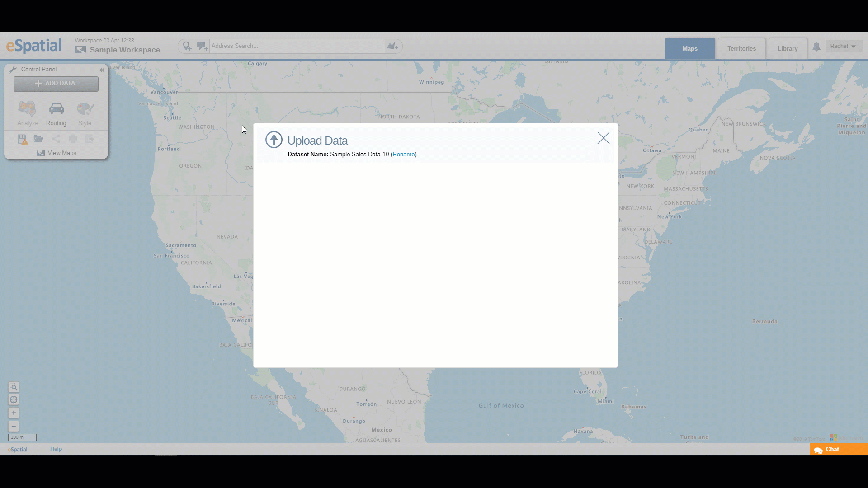Focus the Address Search field
The height and width of the screenshot is (488, 868).
[x=297, y=46]
